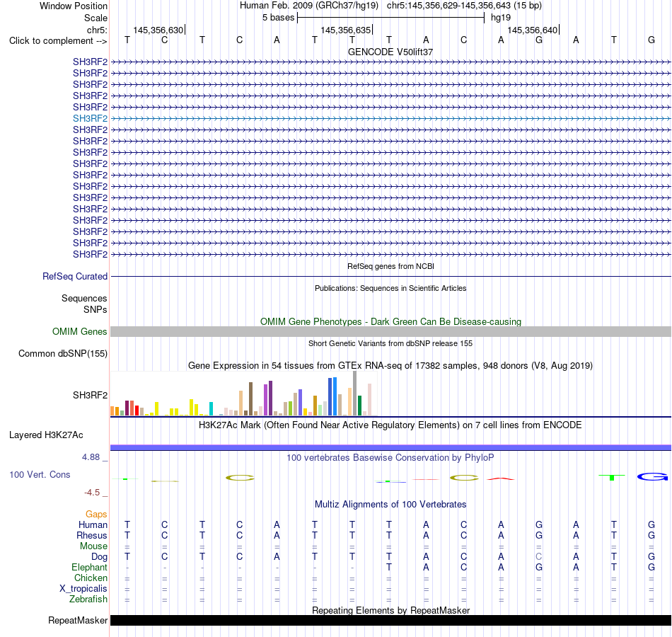
Task: Click the Human alignment row label
Action: click(x=93, y=525)
